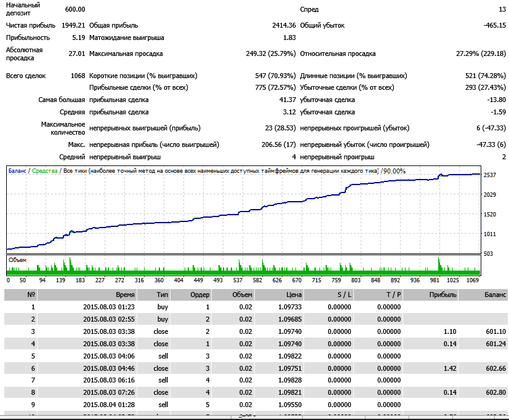Select time cell 2015.08.04 01:28
The height and width of the screenshot is (420, 509).
pyautogui.click(x=109, y=405)
